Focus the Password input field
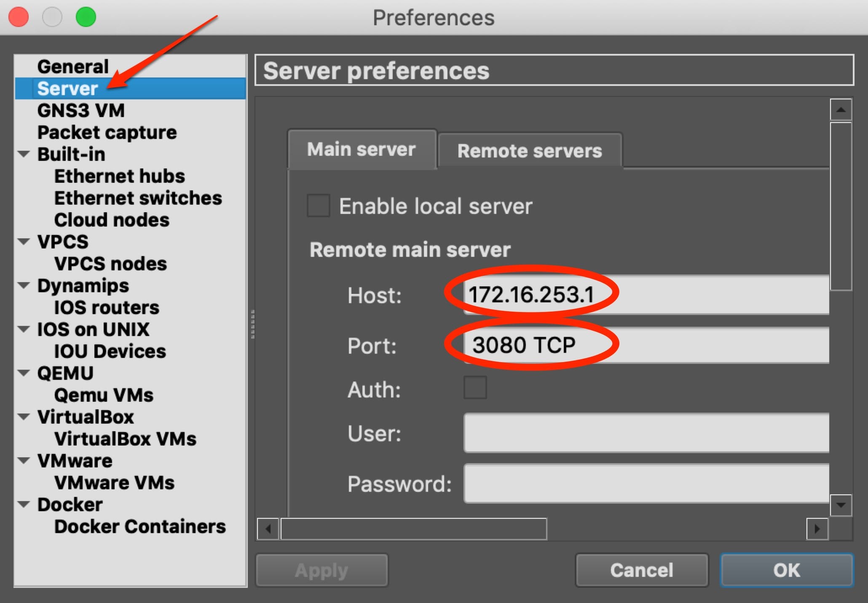The image size is (868, 603). [646, 484]
